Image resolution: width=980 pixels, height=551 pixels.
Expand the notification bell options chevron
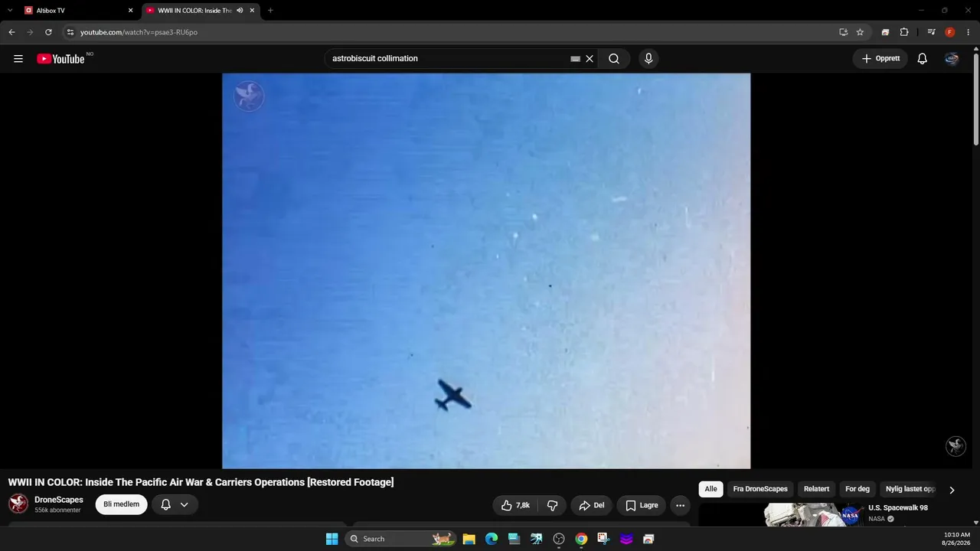[185, 504]
